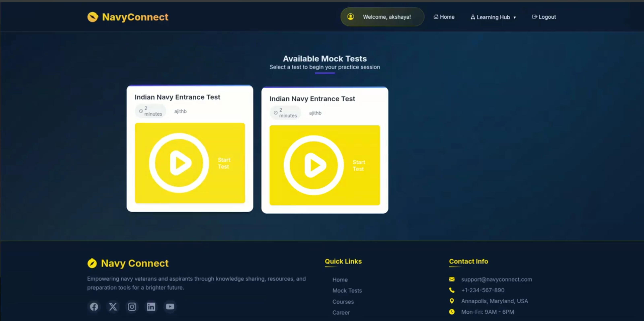The image size is (644, 321).
Task: Click the NavyConnect compass logo icon in header
Action: pyautogui.click(x=93, y=17)
